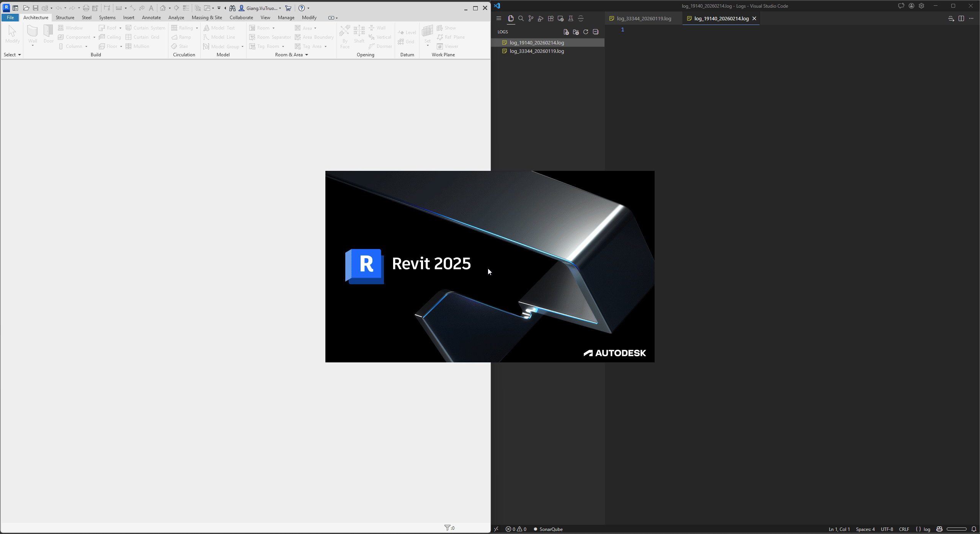Click the UTF-8 encoding indicator
The image size is (980, 534).
pyautogui.click(x=887, y=529)
